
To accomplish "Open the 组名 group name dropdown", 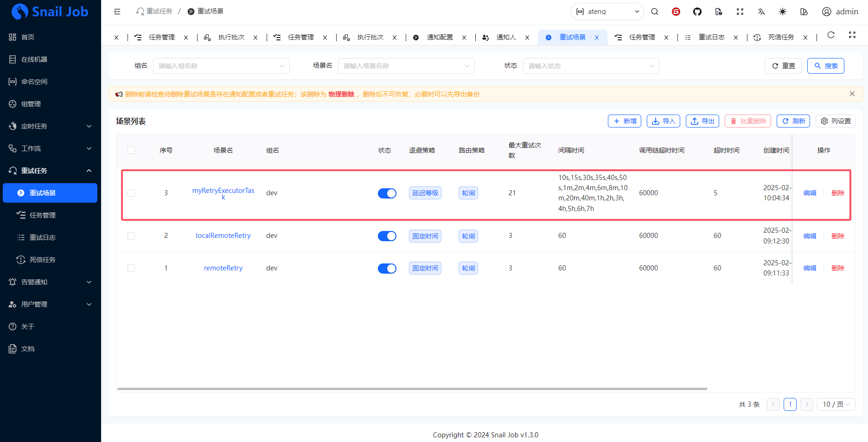I will 221,66.
